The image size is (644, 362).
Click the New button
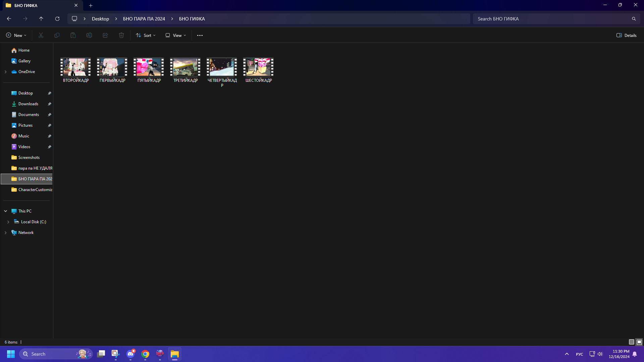tap(16, 35)
